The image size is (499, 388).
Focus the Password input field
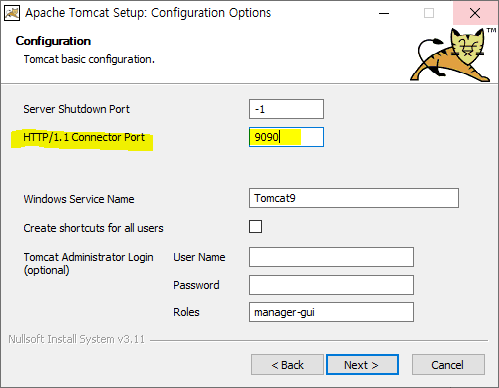pyautogui.click(x=331, y=285)
